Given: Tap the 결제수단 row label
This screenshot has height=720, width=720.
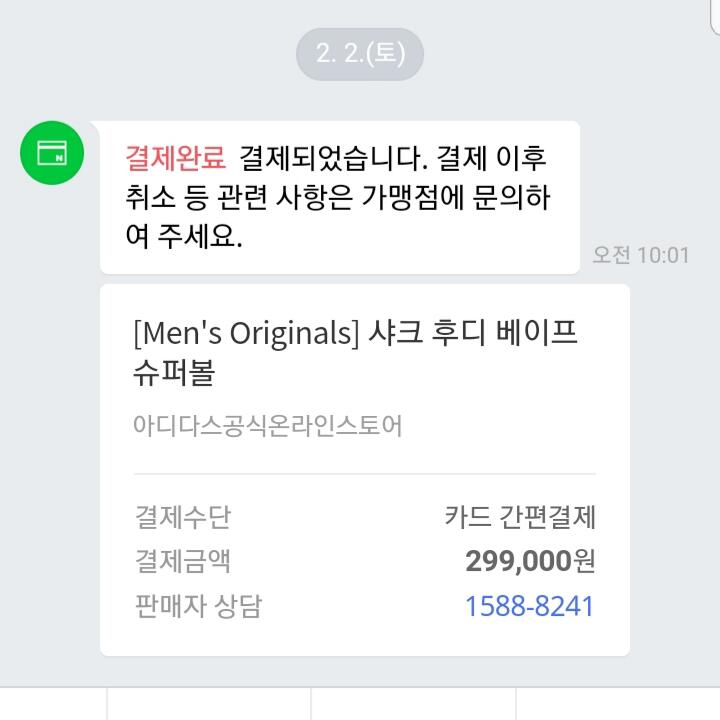Looking at the screenshot, I should point(182,517).
